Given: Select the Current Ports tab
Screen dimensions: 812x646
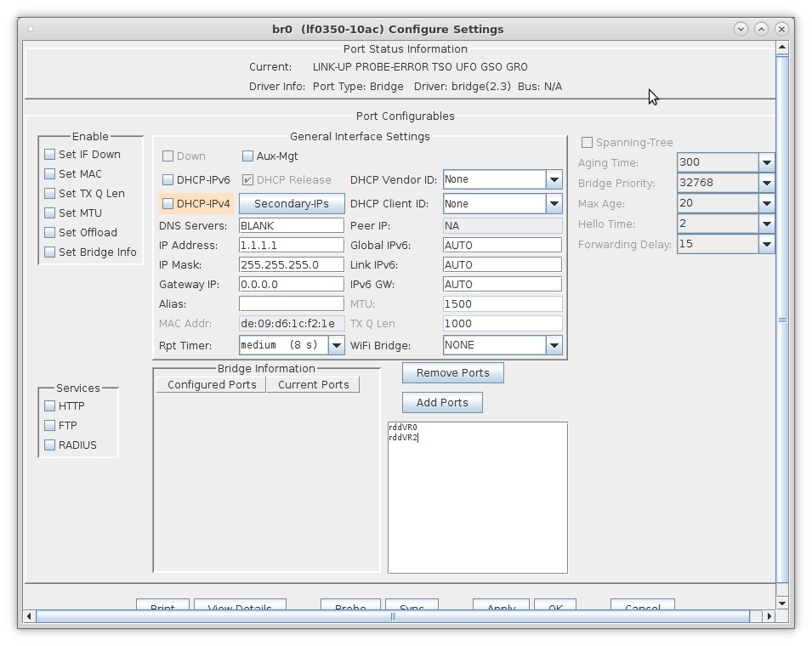Looking at the screenshot, I should coord(313,385).
